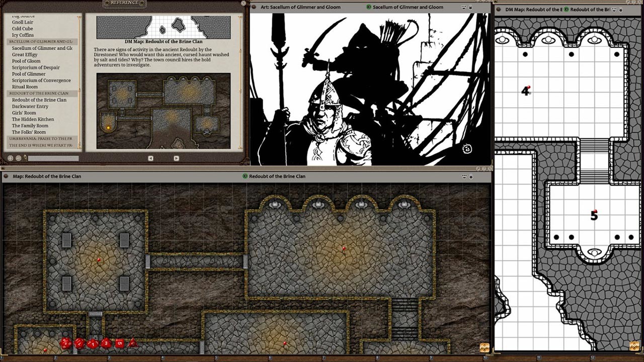Click the previous page arrow in the reference window
Viewport: 644px width, 362px height.
(150, 157)
